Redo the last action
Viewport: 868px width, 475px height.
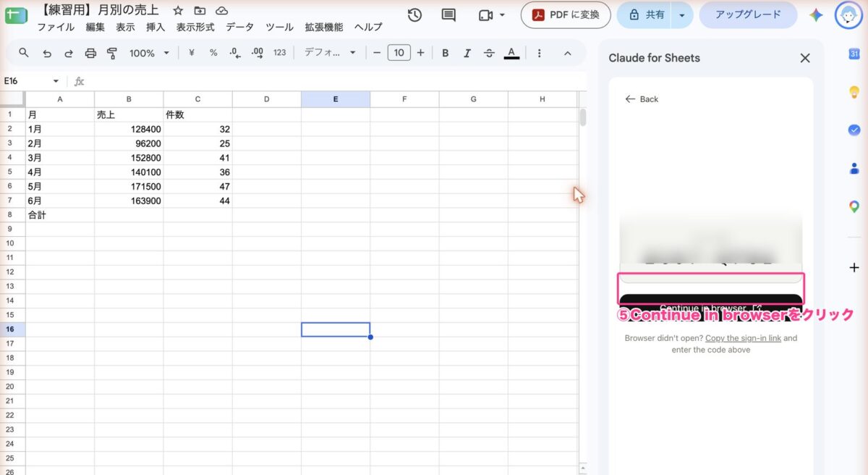pyautogui.click(x=69, y=53)
